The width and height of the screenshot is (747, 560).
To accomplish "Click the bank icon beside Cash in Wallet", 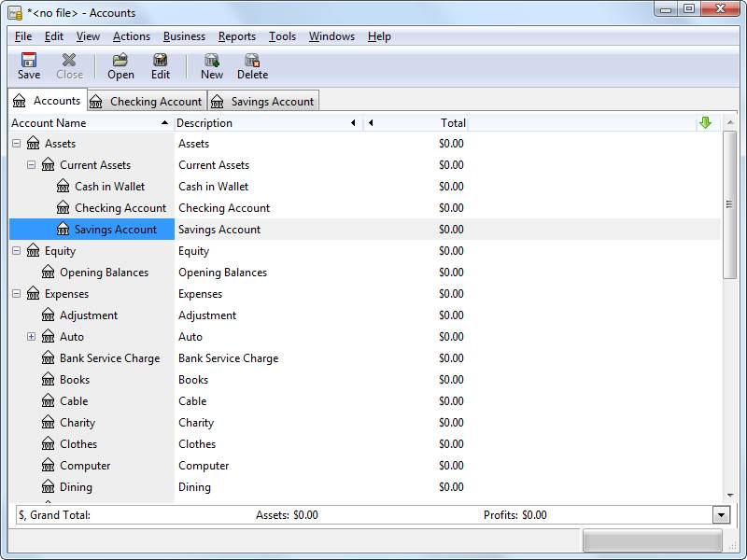I will tap(63, 186).
